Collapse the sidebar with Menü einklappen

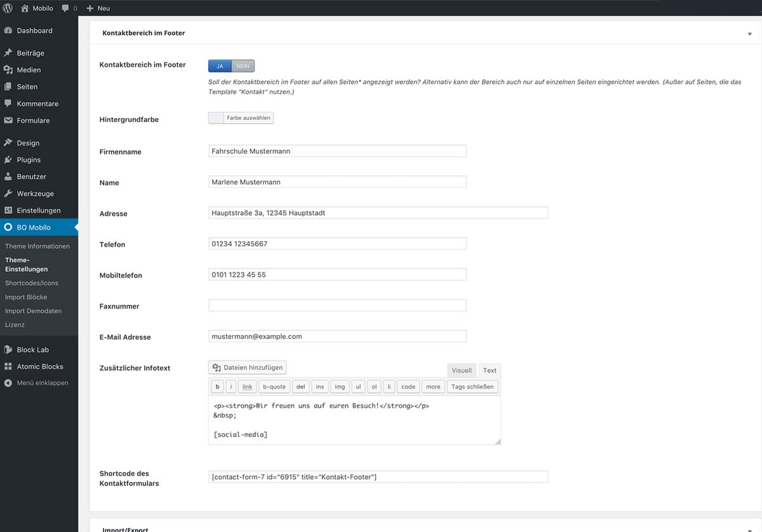42,383
